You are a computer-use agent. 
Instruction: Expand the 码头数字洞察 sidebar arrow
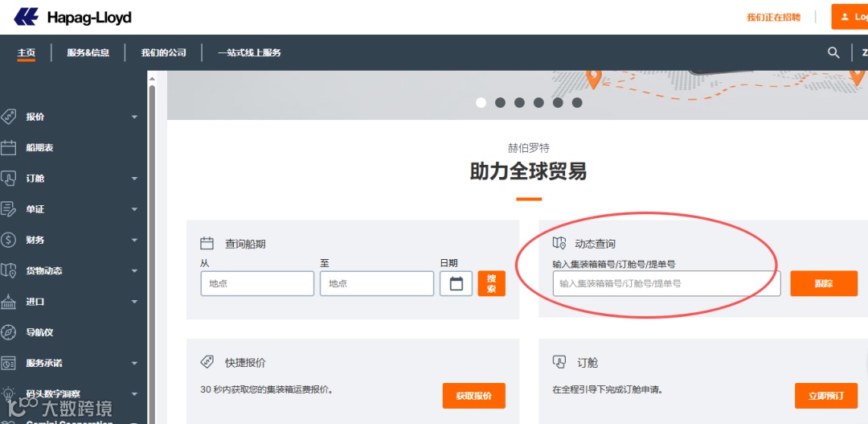[x=134, y=394]
